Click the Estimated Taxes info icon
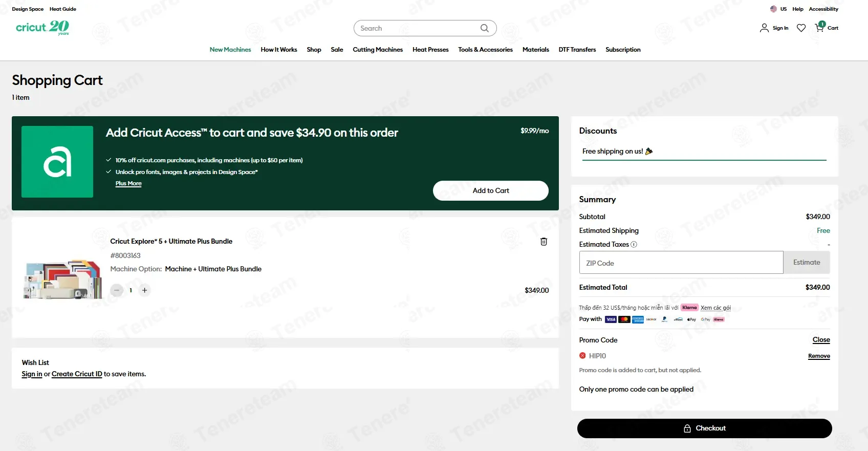Screen dimensions: 868x451 click(634, 245)
